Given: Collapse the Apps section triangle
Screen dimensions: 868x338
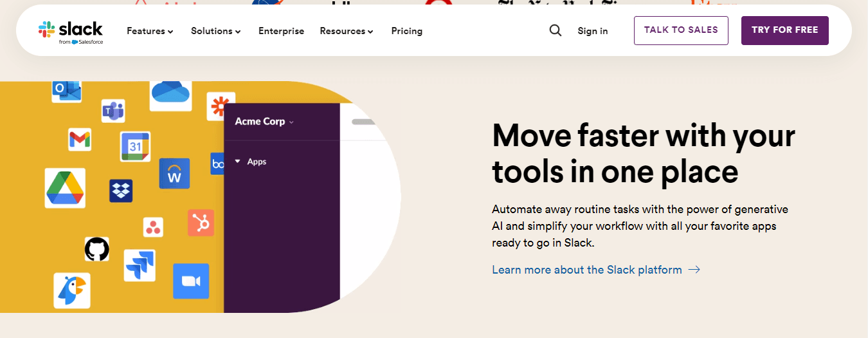Looking at the screenshot, I should [238, 162].
